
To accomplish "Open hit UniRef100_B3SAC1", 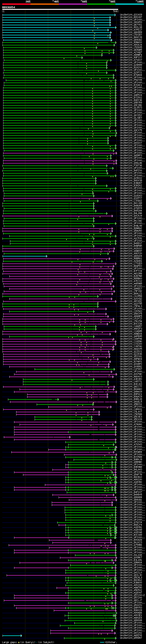I will point(131,85).
